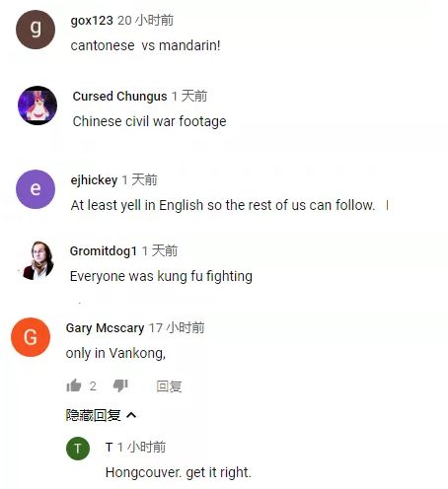
Task: Open user T's name link in reply
Action: coord(109,447)
